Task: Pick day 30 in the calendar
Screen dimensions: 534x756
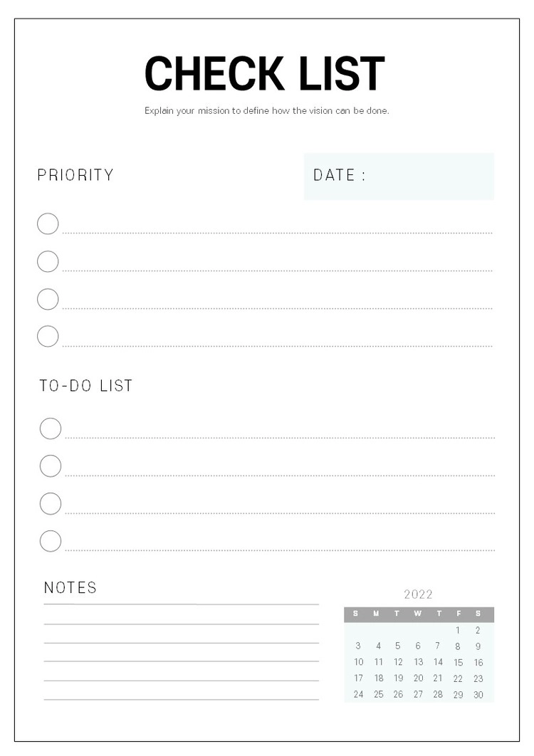Action: click(x=478, y=695)
